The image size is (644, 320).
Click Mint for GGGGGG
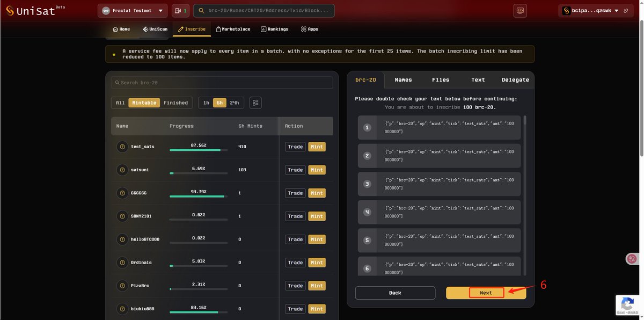[317, 193]
